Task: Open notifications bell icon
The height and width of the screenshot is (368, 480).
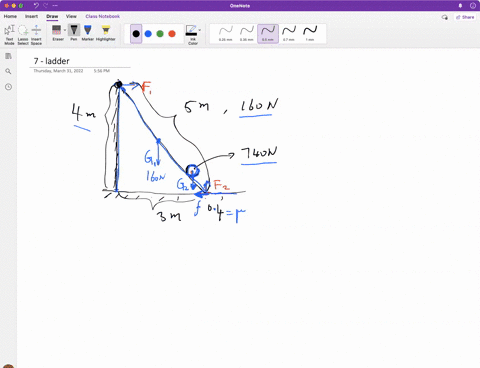Action: pos(460,6)
